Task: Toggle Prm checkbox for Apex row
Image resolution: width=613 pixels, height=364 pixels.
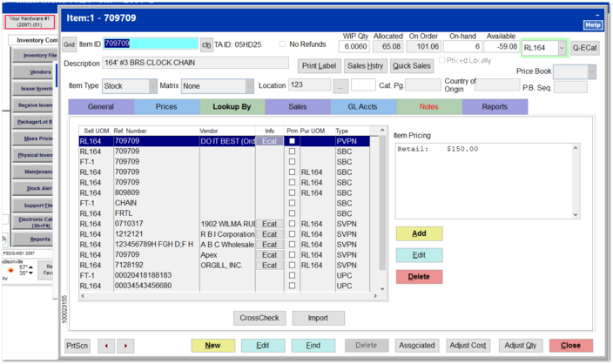Action: click(x=292, y=254)
